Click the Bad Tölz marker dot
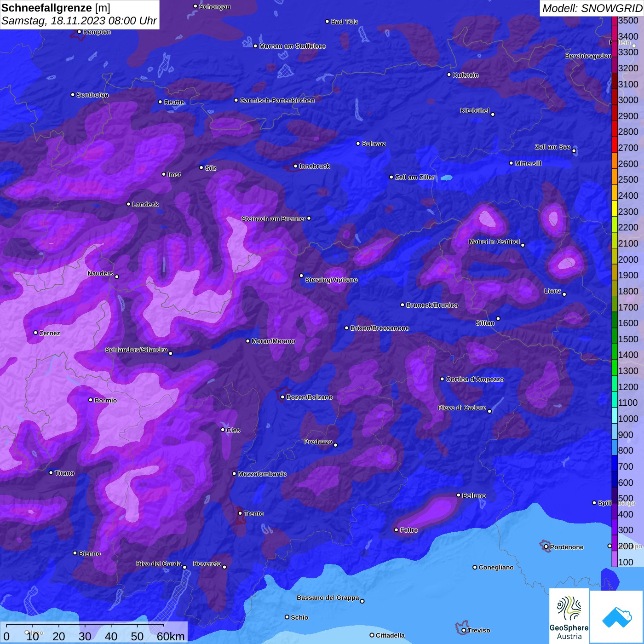 pyautogui.click(x=328, y=22)
